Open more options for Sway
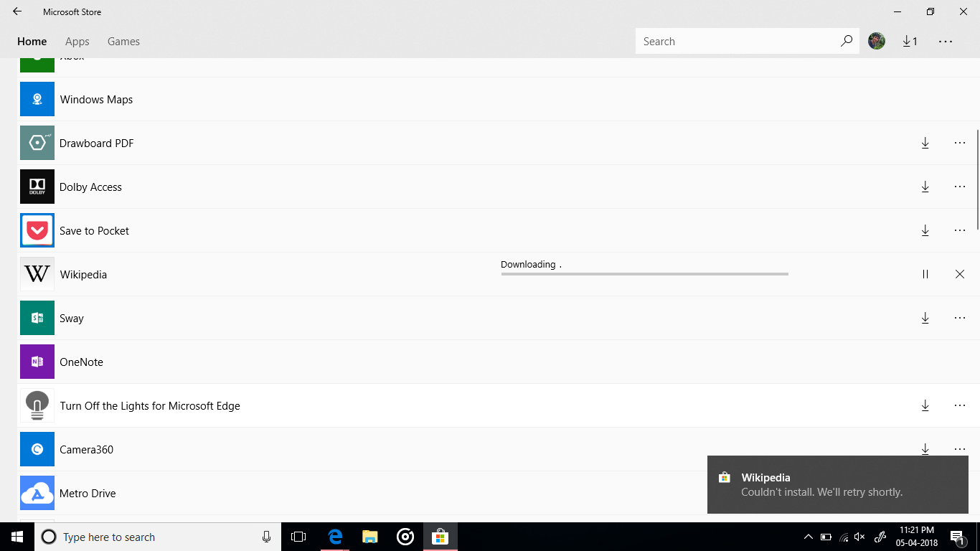 coord(960,318)
